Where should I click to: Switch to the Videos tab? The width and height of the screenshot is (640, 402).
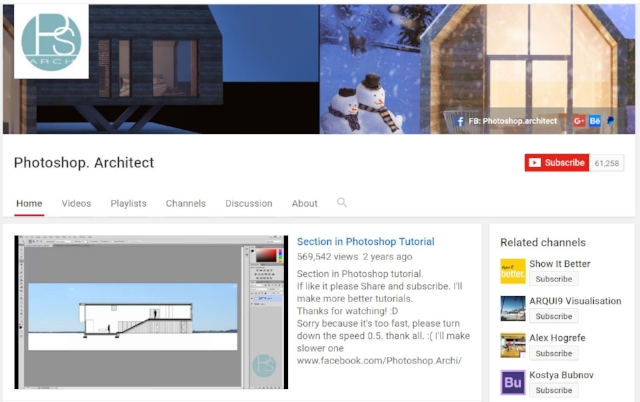(x=76, y=203)
